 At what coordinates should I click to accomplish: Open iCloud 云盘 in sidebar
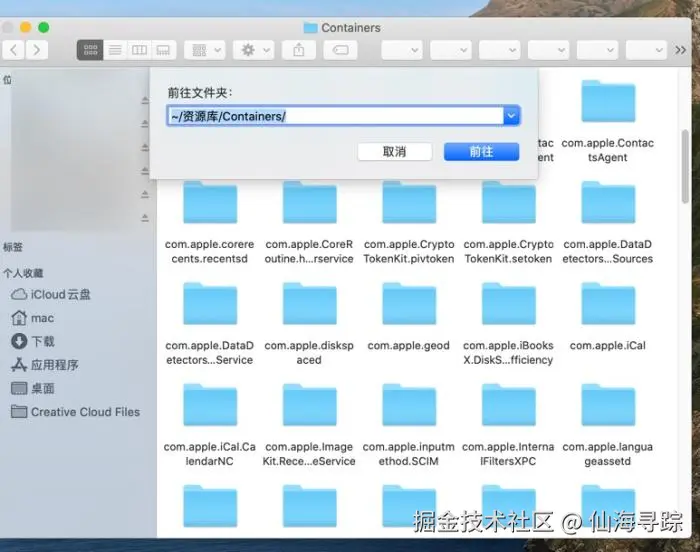pyautogui.click(x=51, y=295)
